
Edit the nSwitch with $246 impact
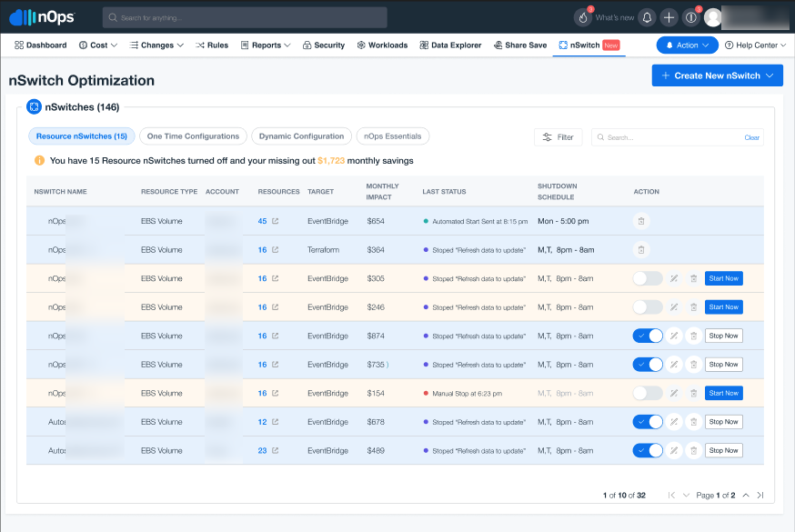(674, 307)
